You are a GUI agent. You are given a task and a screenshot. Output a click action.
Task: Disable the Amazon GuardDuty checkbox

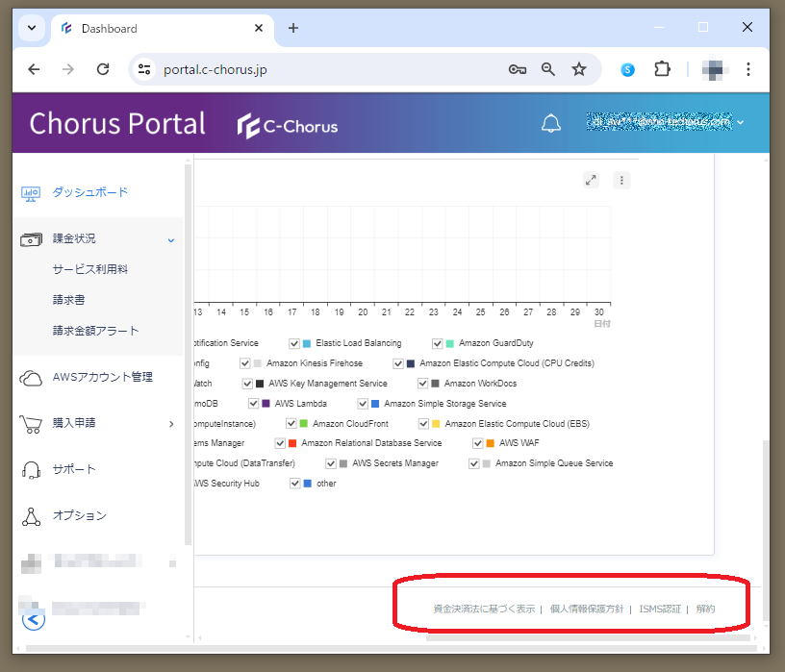coord(437,343)
